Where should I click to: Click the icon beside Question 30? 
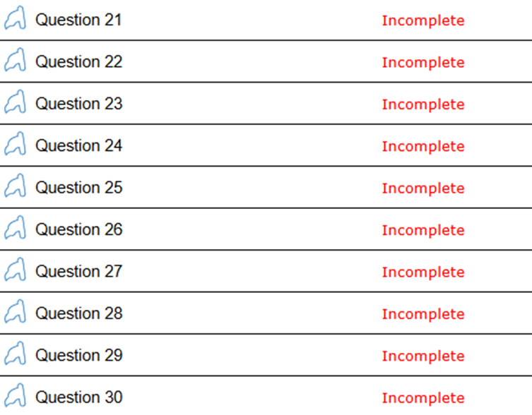15,397
